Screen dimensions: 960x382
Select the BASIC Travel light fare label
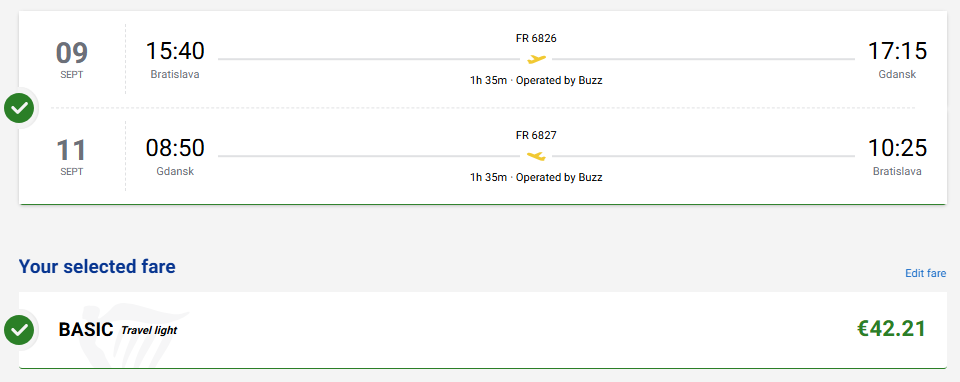click(x=118, y=330)
